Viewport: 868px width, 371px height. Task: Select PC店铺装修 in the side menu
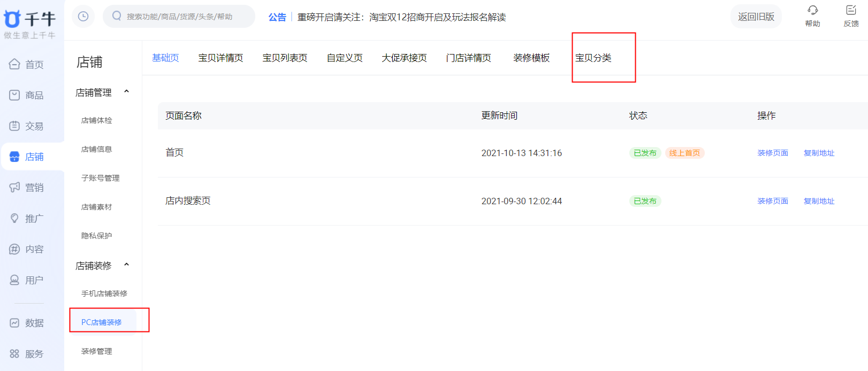click(102, 322)
